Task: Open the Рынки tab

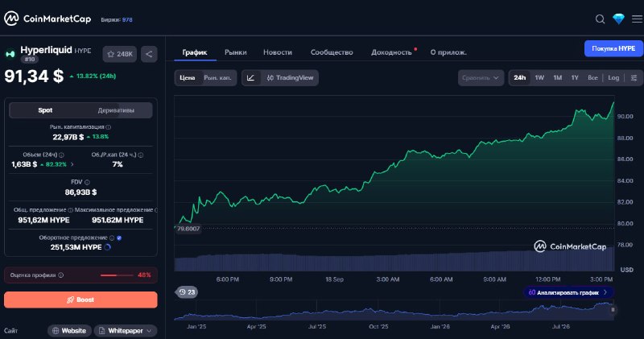Action: click(x=235, y=52)
